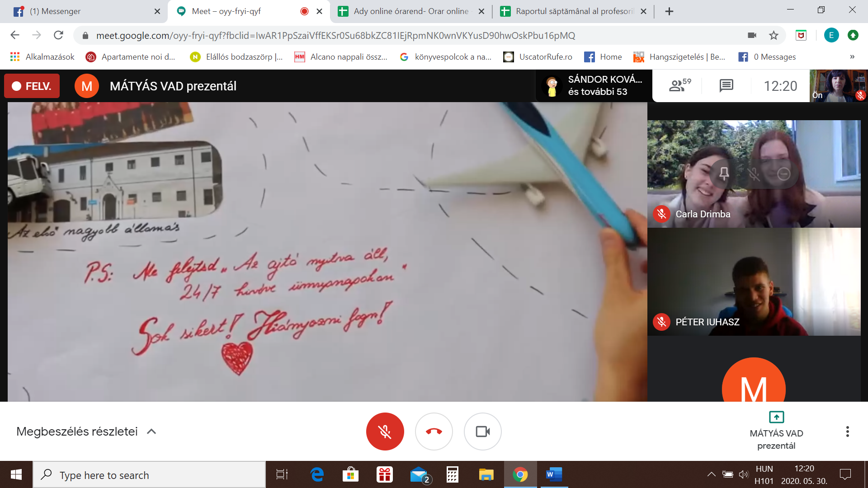868x488 pixels.
Task: Click the camera permission icon in address bar
Action: pyautogui.click(x=752, y=35)
